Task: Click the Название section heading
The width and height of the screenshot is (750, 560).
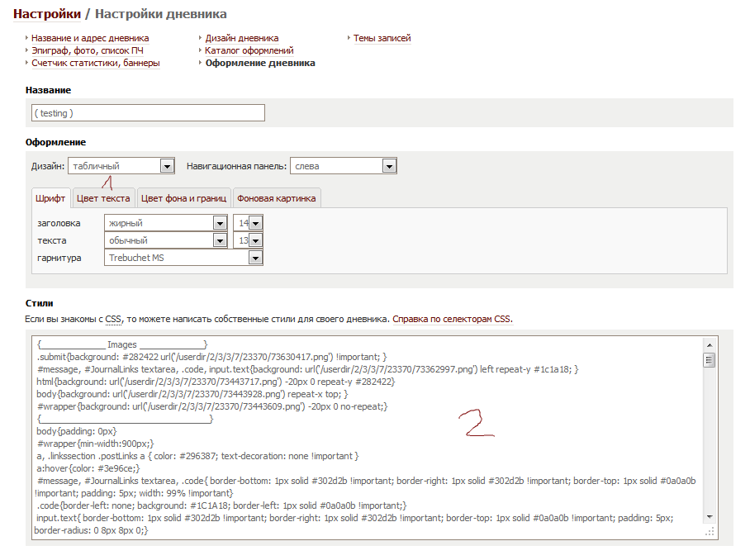Action: click(x=48, y=90)
